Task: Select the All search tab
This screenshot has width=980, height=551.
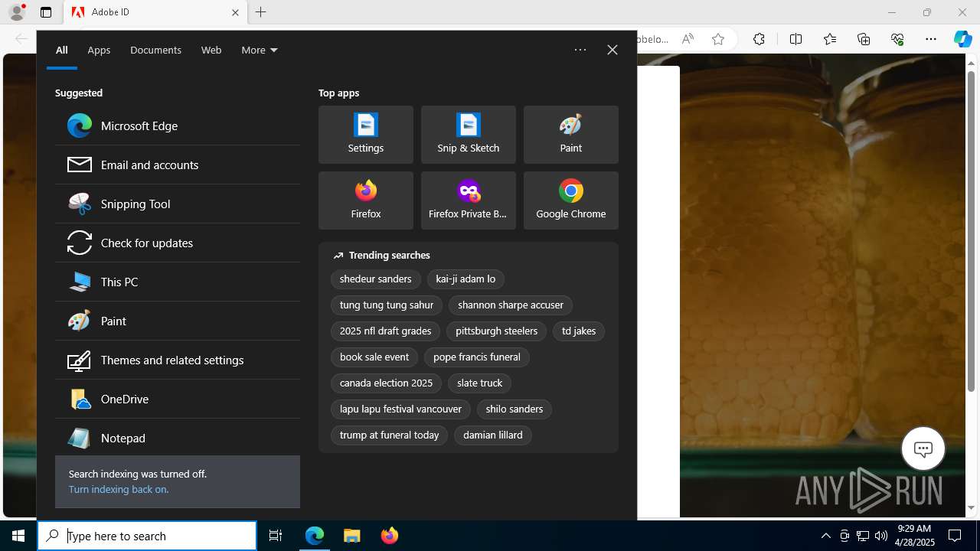Action: coord(62,50)
